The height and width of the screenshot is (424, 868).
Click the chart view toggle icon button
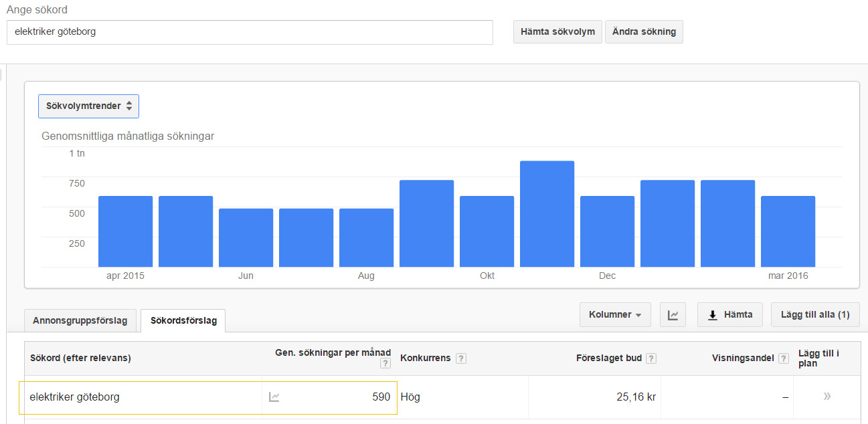[x=673, y=315]
